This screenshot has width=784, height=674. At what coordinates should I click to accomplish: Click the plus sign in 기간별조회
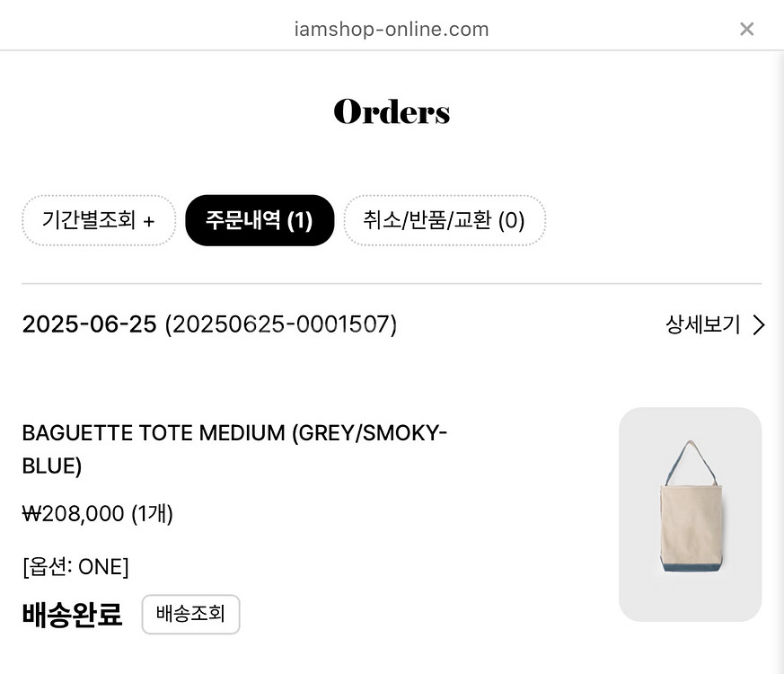(148, 221)
